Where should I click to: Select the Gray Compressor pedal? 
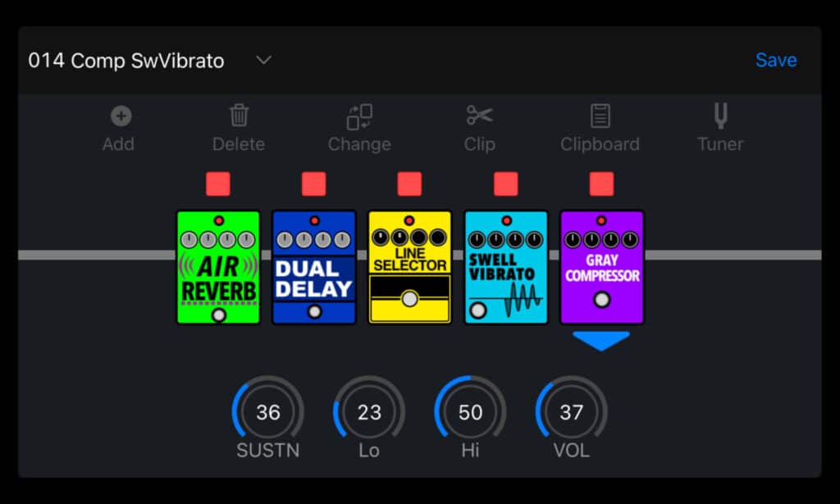pyautogui.click(x=601, y=267)
